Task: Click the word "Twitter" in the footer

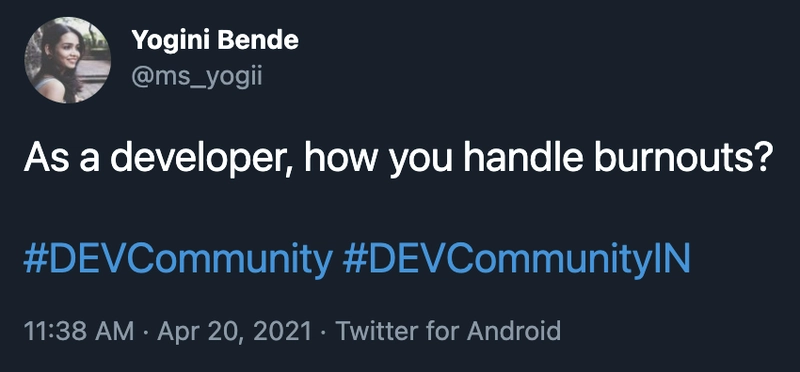Action: (377, 331)
